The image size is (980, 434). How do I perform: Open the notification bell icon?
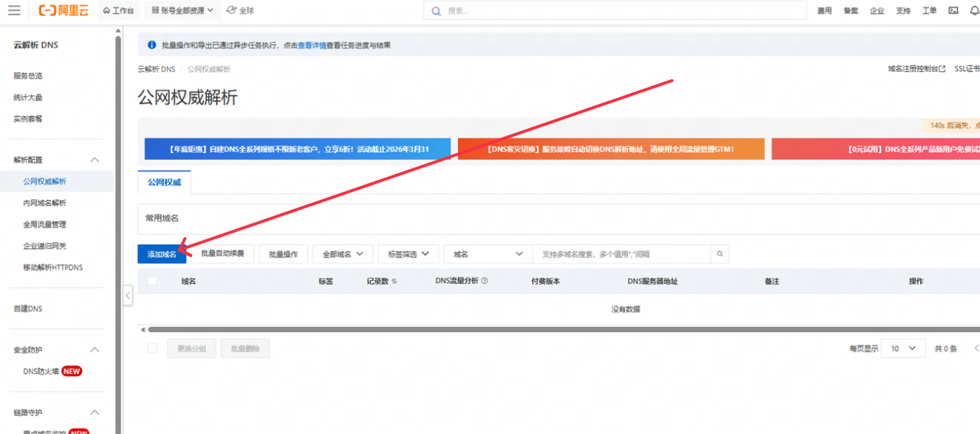(973, 10)
